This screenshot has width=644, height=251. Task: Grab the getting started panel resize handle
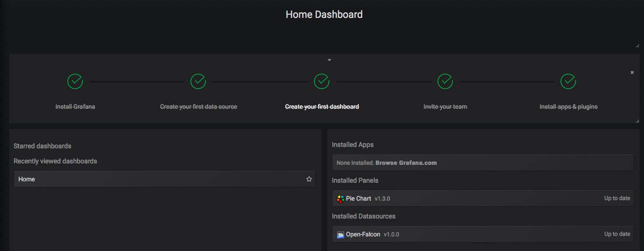637,121
